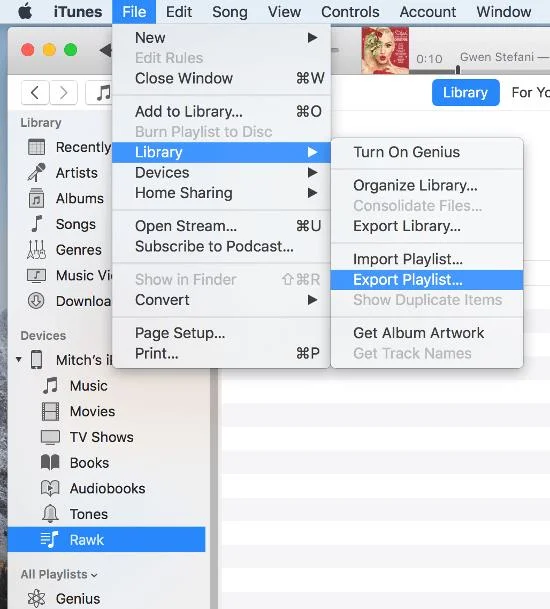Choose Print… in File menu

coord(221,353)
